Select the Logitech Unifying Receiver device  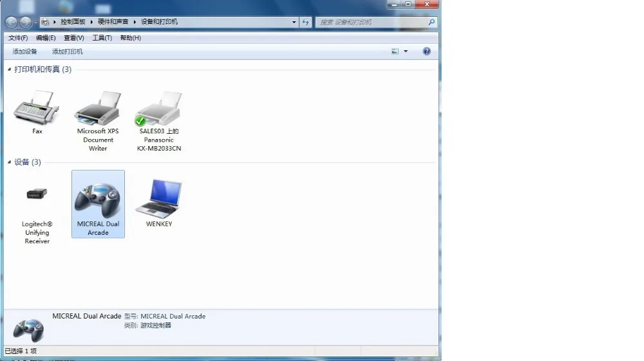point(37,194)
